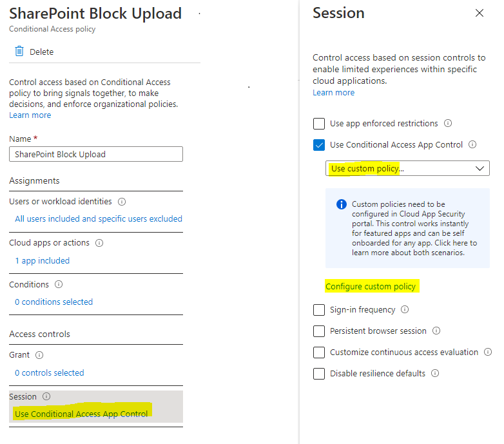Tick the Sign-in frequency checkbox

tap(319, 310)
